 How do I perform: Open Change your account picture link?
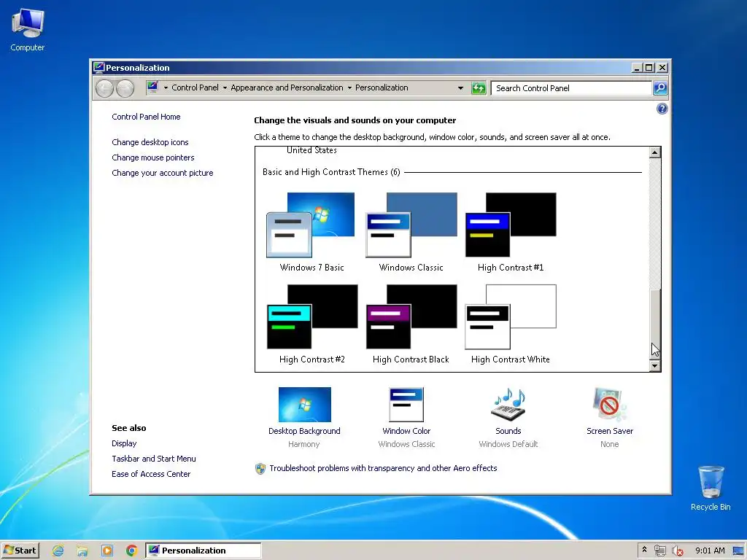click(x=163, y=173)
